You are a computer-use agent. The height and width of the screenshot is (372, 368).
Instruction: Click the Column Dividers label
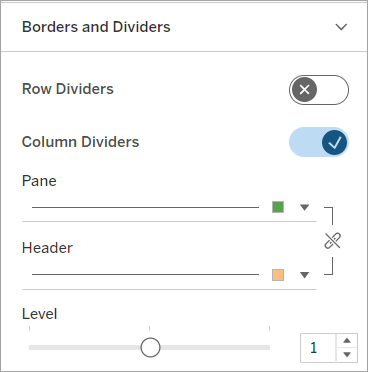80,142
